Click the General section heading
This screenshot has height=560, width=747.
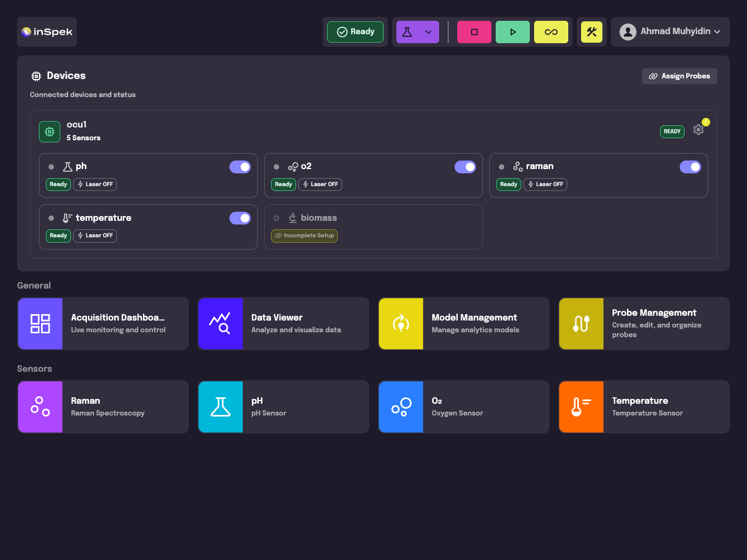point(34,286)
